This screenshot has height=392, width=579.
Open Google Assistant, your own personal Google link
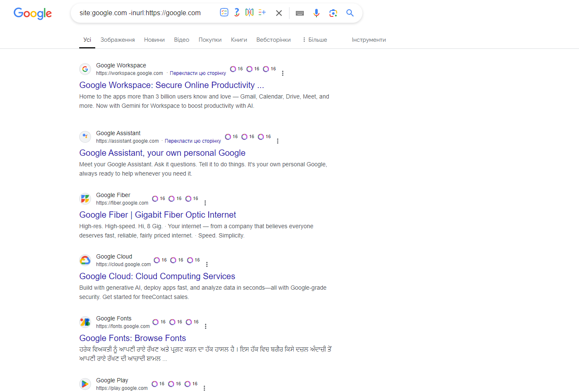pyautogui.click(x=162, y=153)
